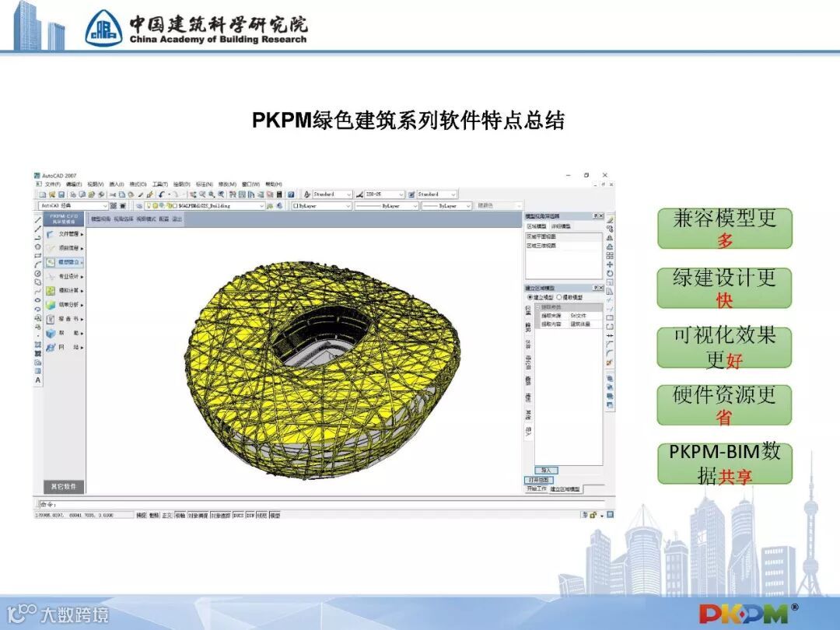Switch to the 开始工作 bottom tab

point(537,488)
